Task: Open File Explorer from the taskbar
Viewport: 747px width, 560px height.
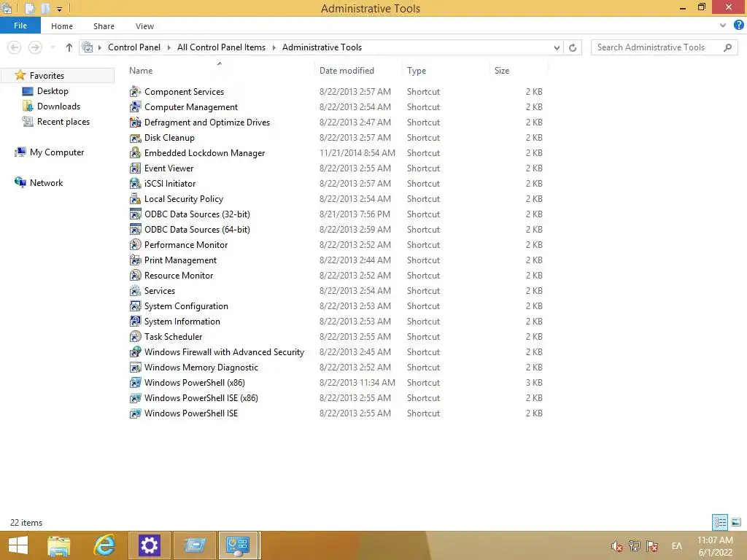Action: [x=59, y=545]
